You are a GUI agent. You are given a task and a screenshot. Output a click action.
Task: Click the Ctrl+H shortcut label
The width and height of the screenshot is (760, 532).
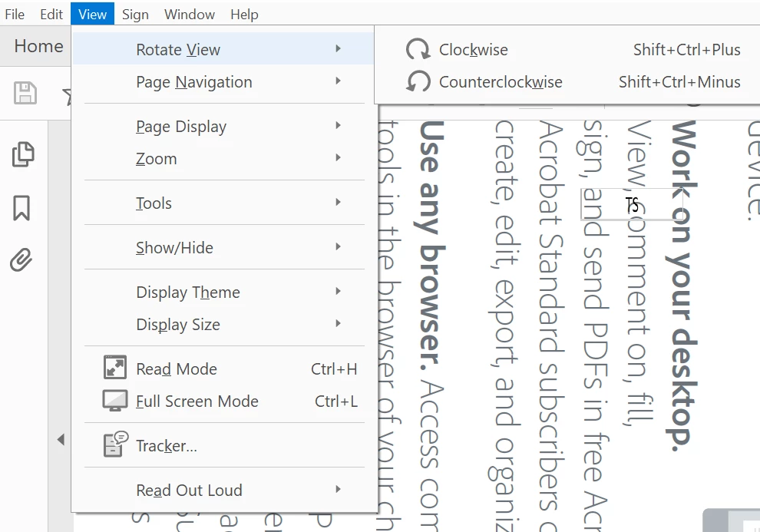point(334,368)
